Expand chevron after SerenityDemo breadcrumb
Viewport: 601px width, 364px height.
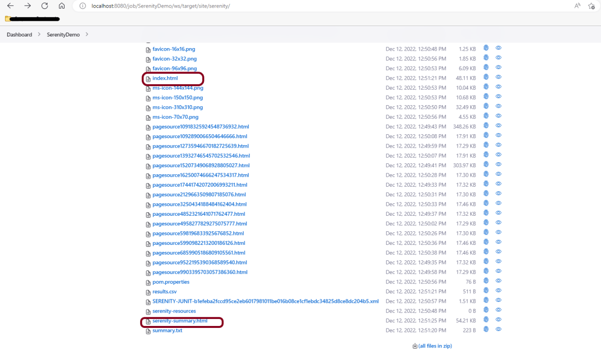[87, 35]
